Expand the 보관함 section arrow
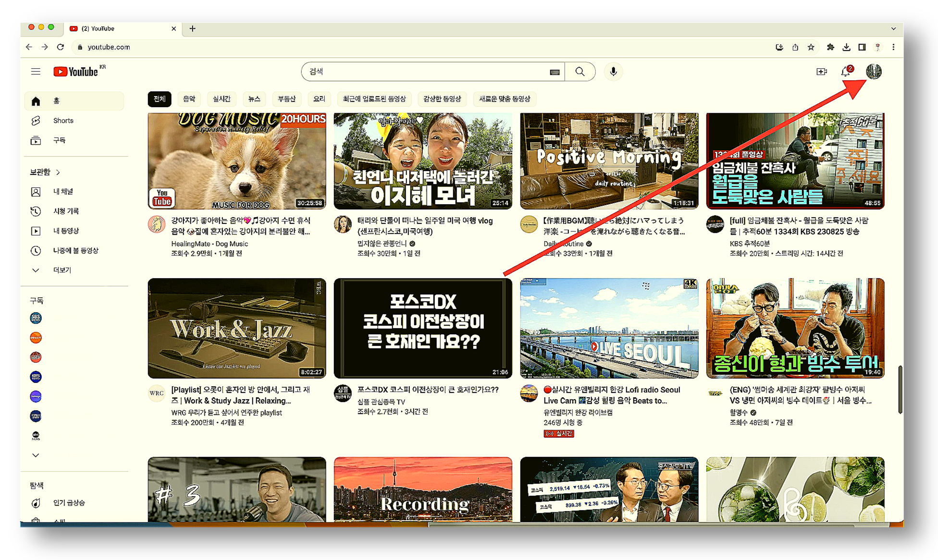Image resolution: width=938 pixels, height=560 pixels. (58, 172)
